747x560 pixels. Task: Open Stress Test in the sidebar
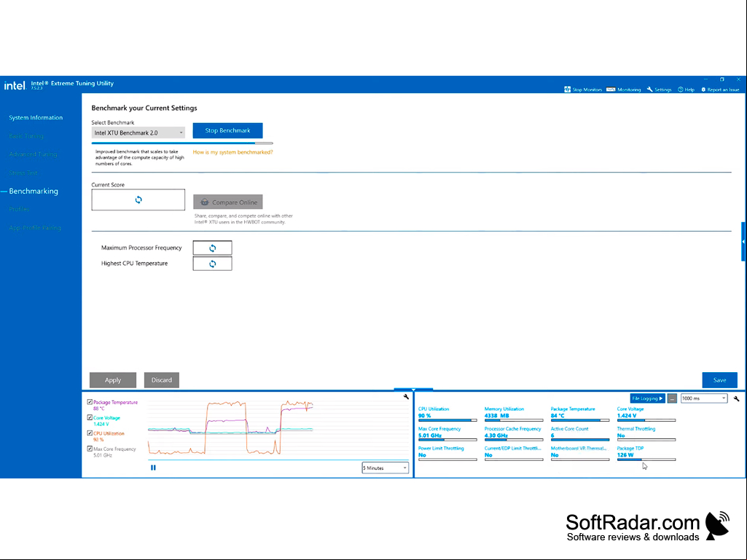[23, 173]
